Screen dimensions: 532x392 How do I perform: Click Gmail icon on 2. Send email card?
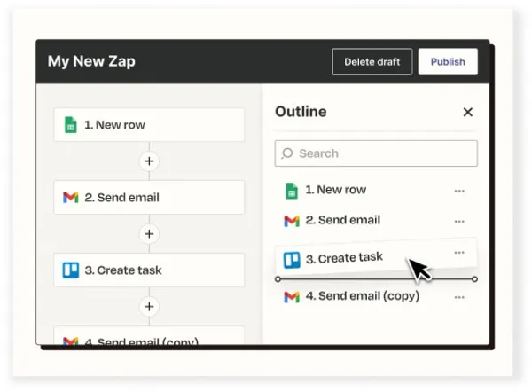click(71, 197)
